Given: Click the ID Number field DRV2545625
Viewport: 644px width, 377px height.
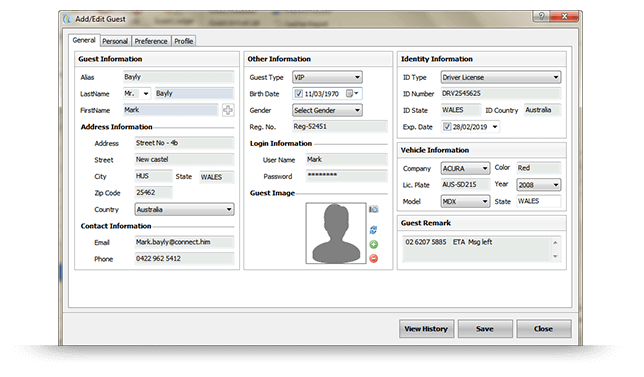Looking at the screenshot, I should (501, 93).
